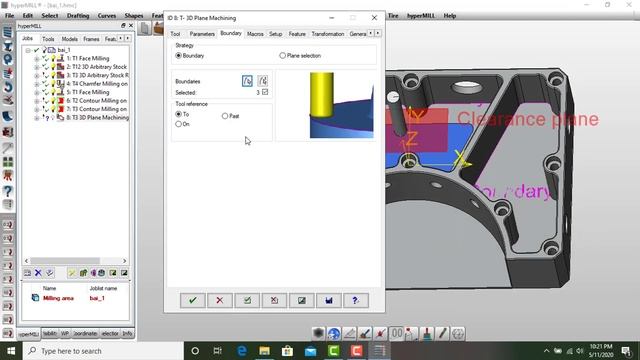Open the green Camtasia icon in taskbar
The image size is (640, 360).
coord(333,351)
